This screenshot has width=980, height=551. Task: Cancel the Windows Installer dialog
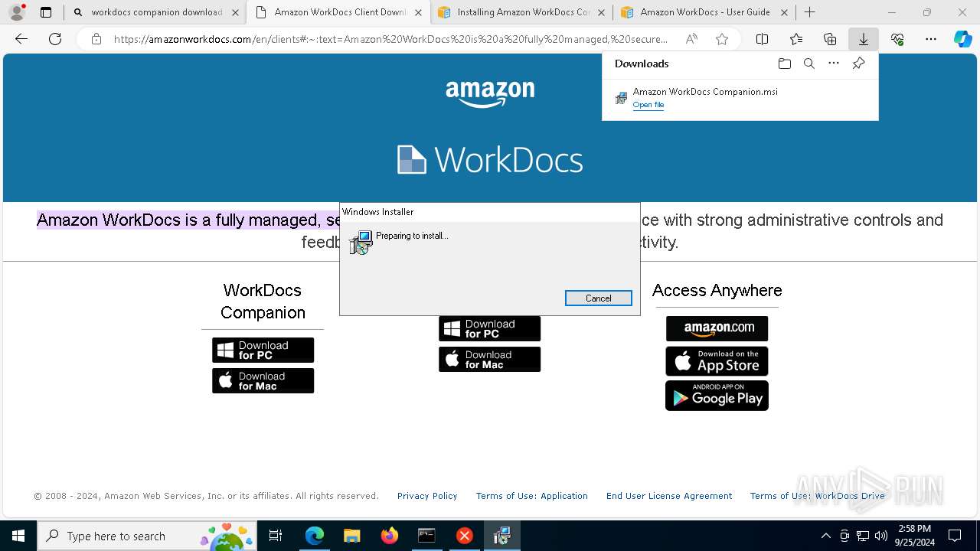click(598, 298)
